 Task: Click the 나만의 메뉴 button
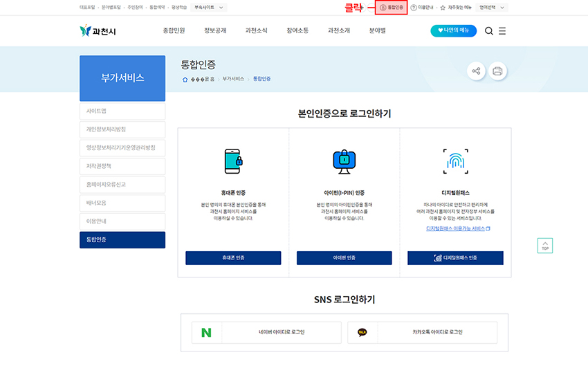pos(453,31)
